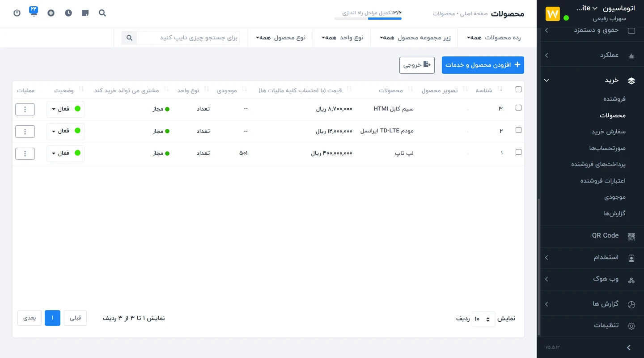644x358 pixels.
Task: Click the plus quick-add icon in top bar
Action: (x=51, y=13)
